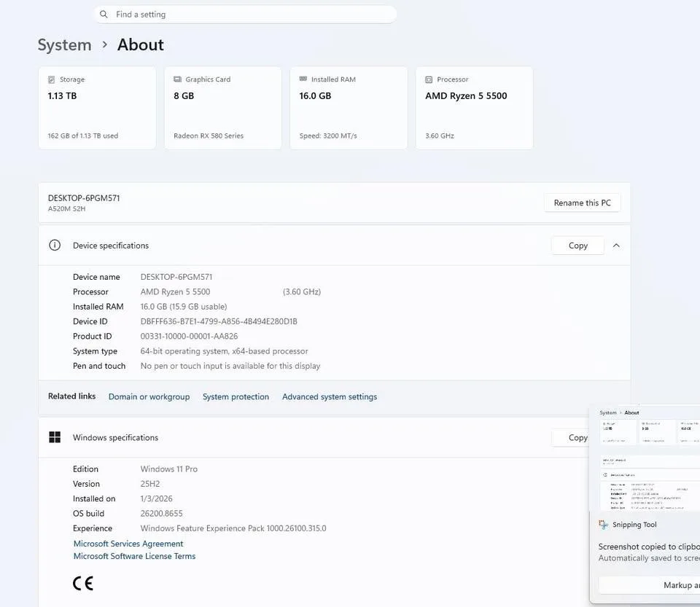700x607 pixels.
Task: Click '64-bit operating system, x64-based processor' text
Action: (x=224, y=351)
